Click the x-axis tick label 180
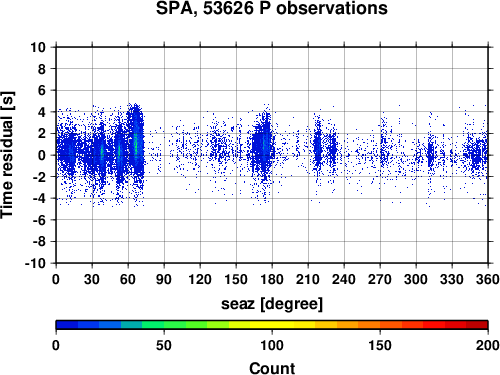 pos(272,279)
